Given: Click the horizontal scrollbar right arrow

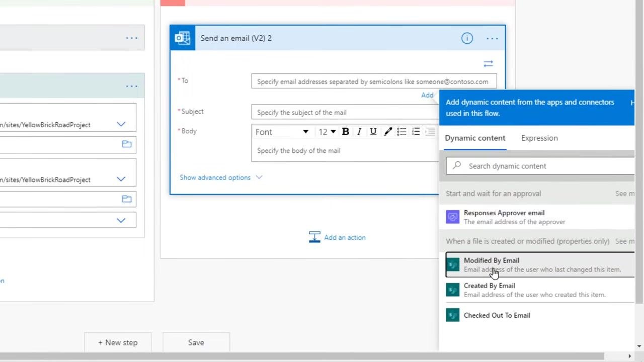Looking at the screenshot, I should (629, 356).
